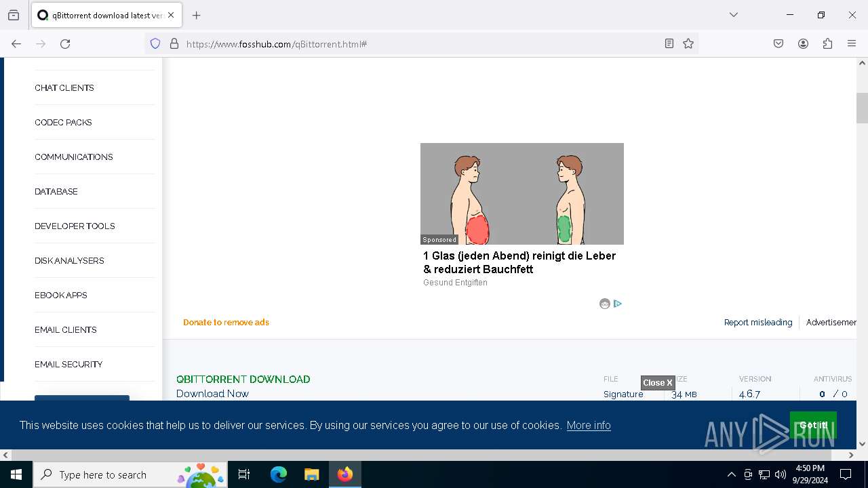868x488 pixels.
Task: Follow Donate to remove ads link
Action: coord(226,323)
